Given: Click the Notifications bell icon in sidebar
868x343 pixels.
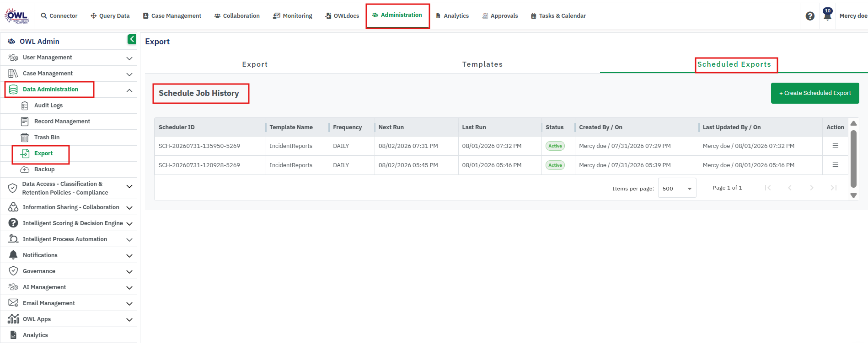Looking at the screenshot, I should [13, 255].
